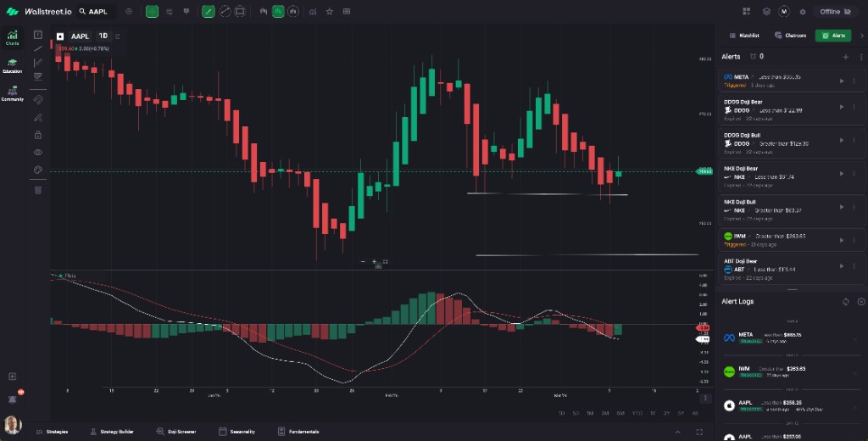The image size is (868, 441).
Task: Open the layers cube icon
Action: pyautogui.click(x=766, y=11)
